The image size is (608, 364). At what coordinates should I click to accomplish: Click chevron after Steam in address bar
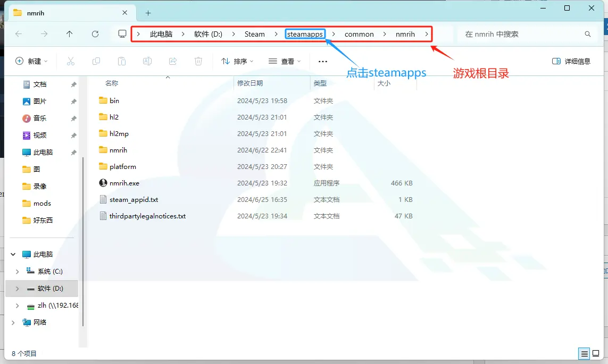pyautogui.click(x=276, y=34)
